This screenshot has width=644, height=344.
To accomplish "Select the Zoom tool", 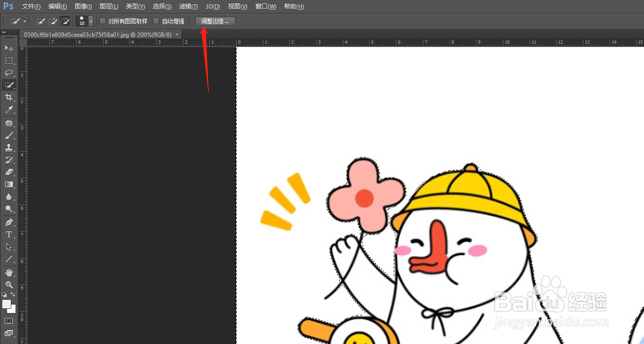I will tap(9, 285).
